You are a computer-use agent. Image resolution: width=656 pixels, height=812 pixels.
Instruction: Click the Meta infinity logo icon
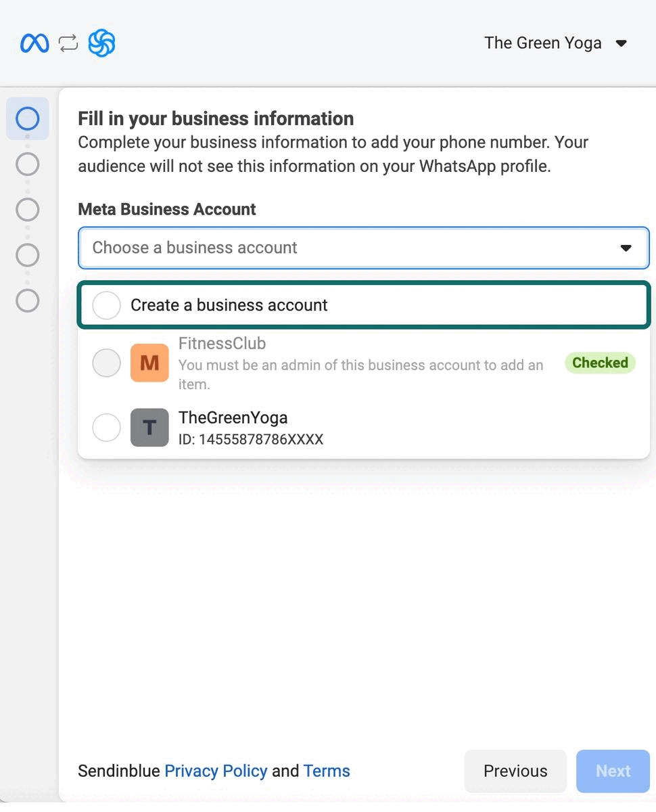(34, 44)
